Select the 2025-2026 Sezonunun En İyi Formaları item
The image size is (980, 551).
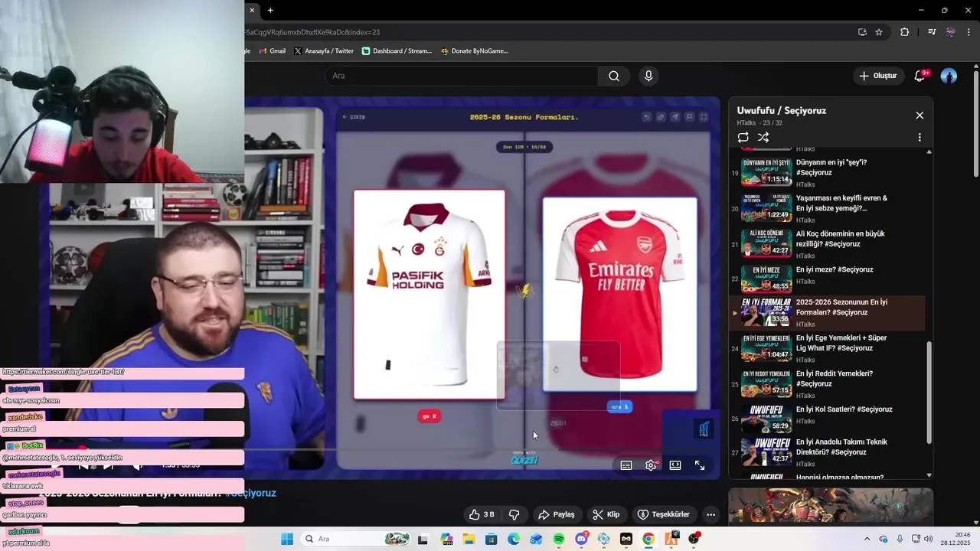click(x=827, y=312)
